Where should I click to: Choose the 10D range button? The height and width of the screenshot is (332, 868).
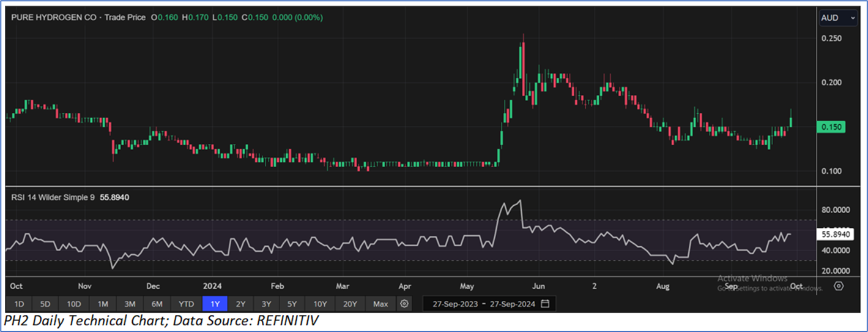(x=74, y=304)
